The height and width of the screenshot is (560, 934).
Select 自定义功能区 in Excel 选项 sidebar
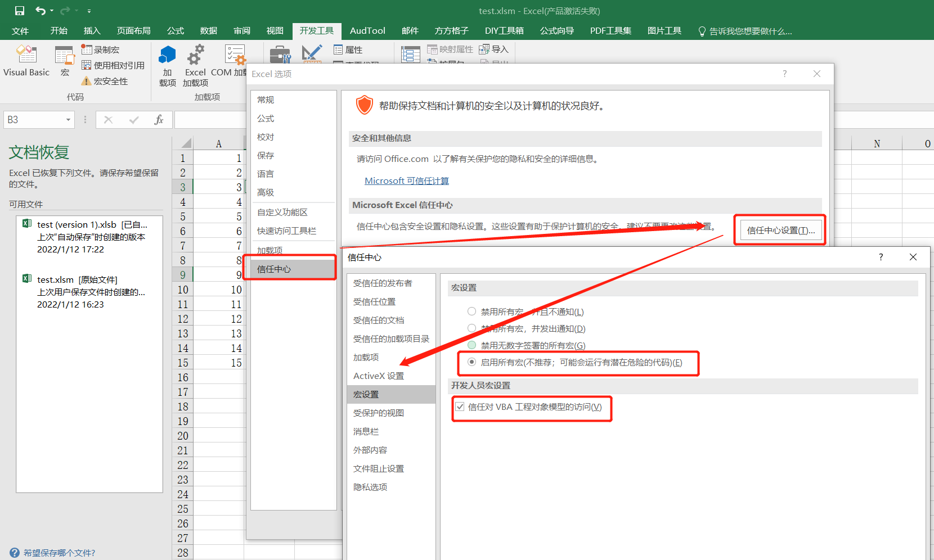[x=293, y=212]
